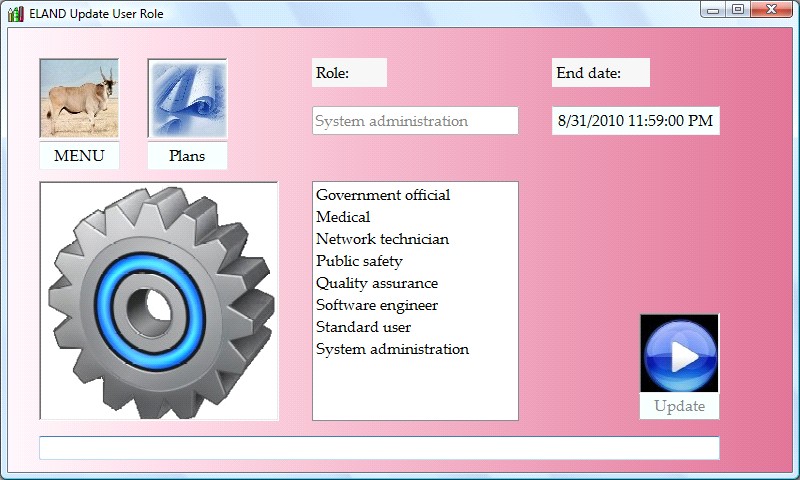
Task: Select Standard user from the roles
Action: pos(363,327)
